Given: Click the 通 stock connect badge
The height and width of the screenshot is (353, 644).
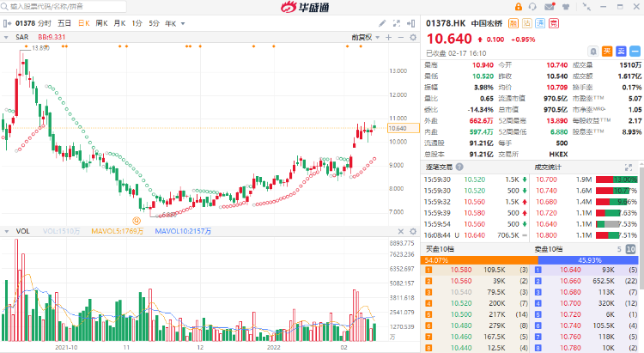Looking at the screenshot, I should 540,23.
